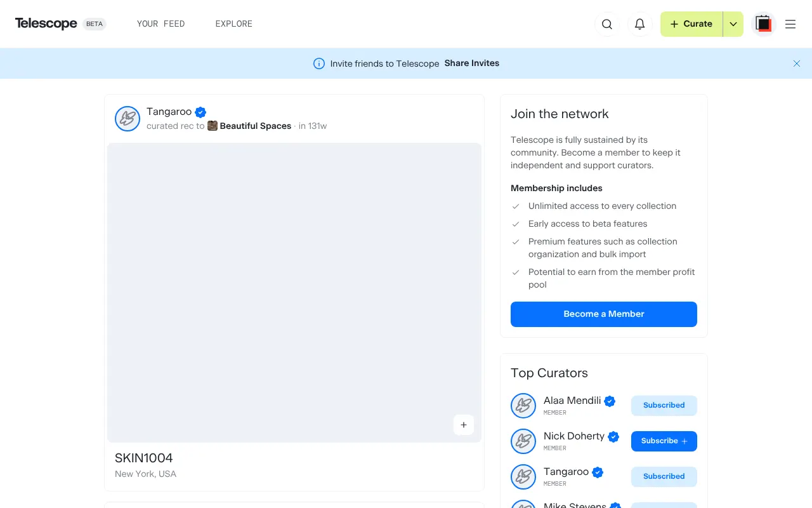The image size is (812, 508).
Task: Click the BETA badge
Action: tap(95, 24)
